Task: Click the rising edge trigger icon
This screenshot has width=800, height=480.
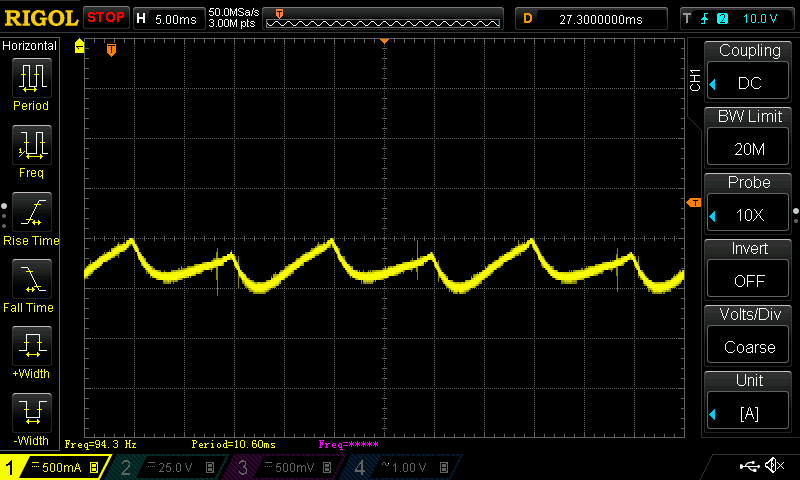Action: [x=705, y=19]
